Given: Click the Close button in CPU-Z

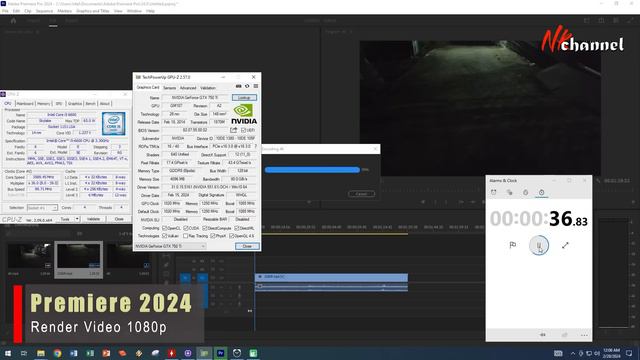Looking at the screenshot, I should pos(119,219).
